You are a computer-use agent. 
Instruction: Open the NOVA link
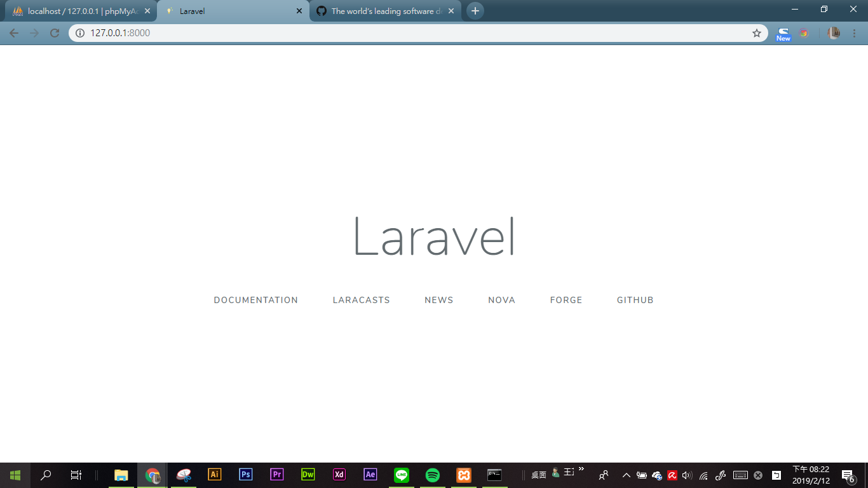click(501, 300)
